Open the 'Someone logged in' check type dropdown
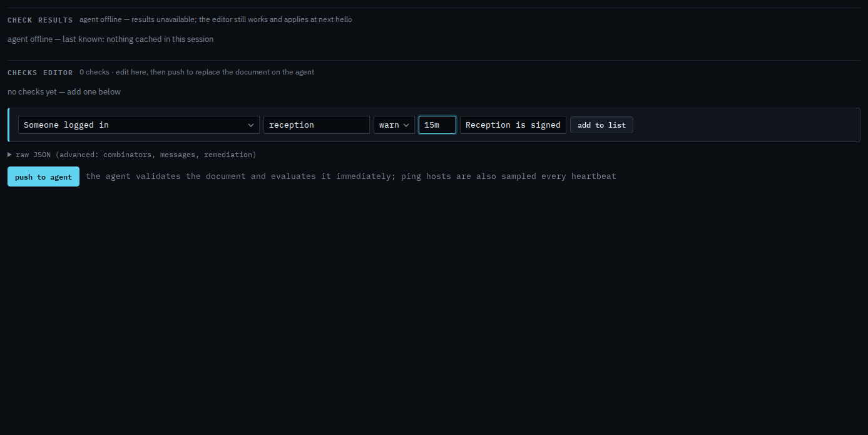The width and height of the screenshot is (868, 435). click(x=139, y=125)
